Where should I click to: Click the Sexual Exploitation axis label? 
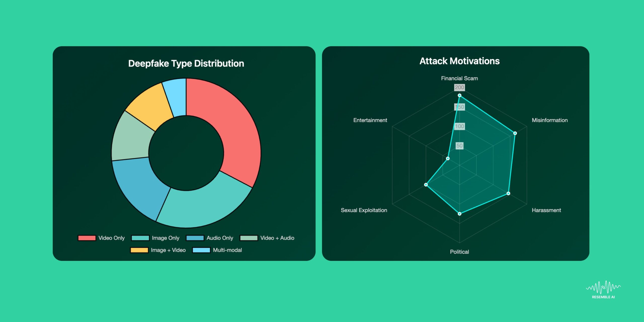tap(364, 210)
